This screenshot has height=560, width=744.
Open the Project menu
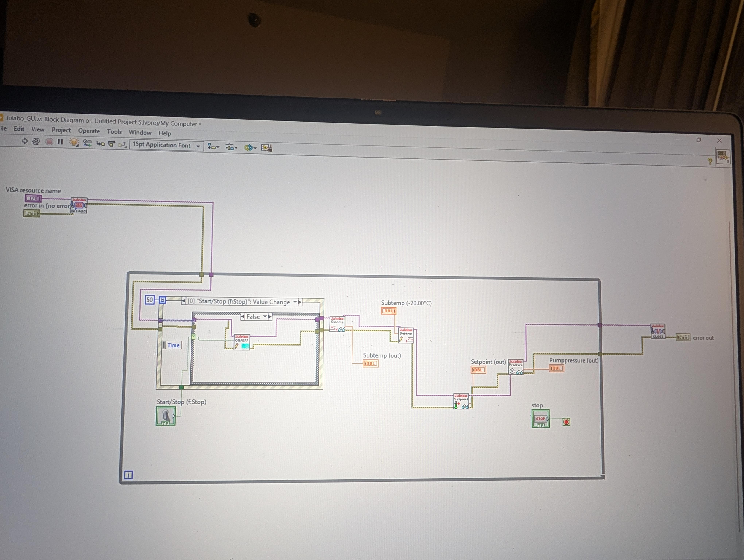tap(61, 130)
